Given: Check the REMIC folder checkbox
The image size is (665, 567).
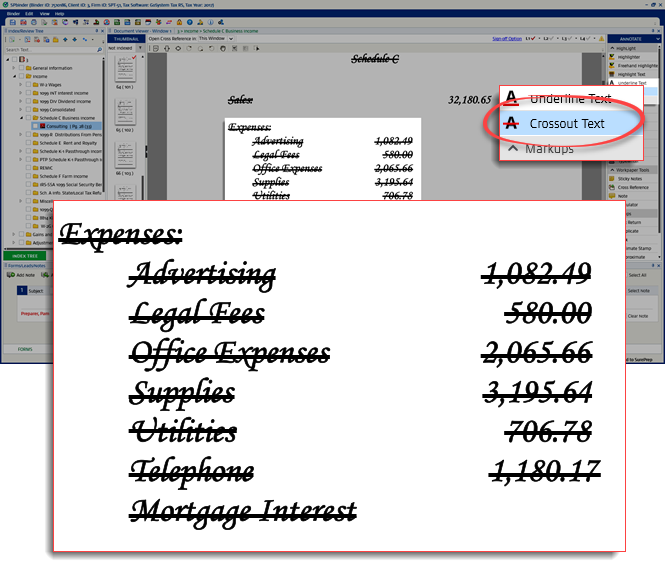Looking at the screenshot, I should (x=28, y=168).
